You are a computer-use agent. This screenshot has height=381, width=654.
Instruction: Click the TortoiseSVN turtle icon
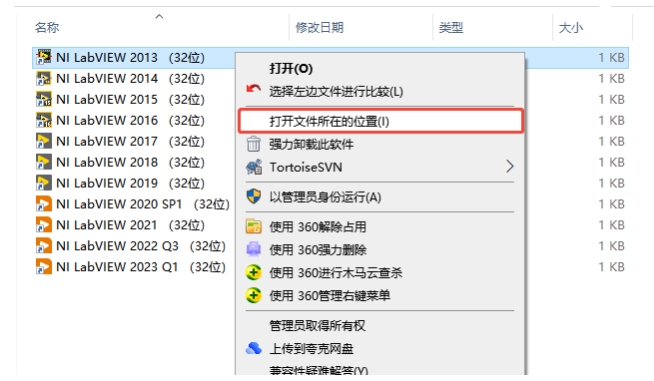tap(254, 167)
